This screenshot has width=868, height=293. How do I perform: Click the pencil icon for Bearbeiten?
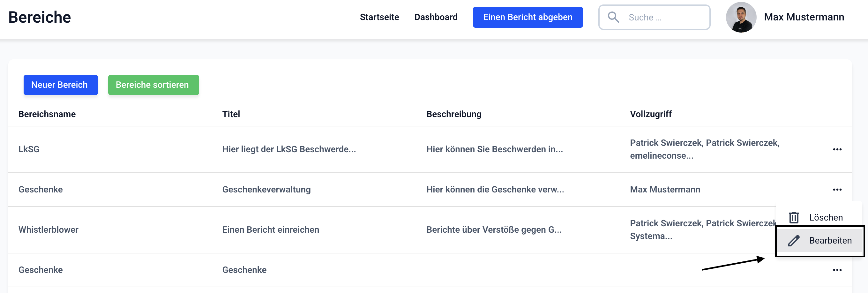click(794, 240)
